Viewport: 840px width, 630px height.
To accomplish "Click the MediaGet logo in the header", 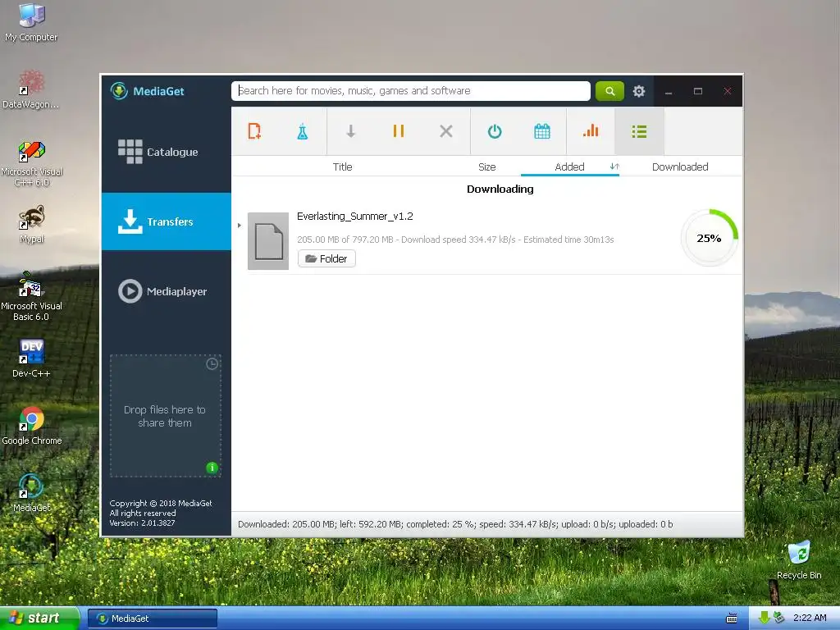I will tap(148, 91).
